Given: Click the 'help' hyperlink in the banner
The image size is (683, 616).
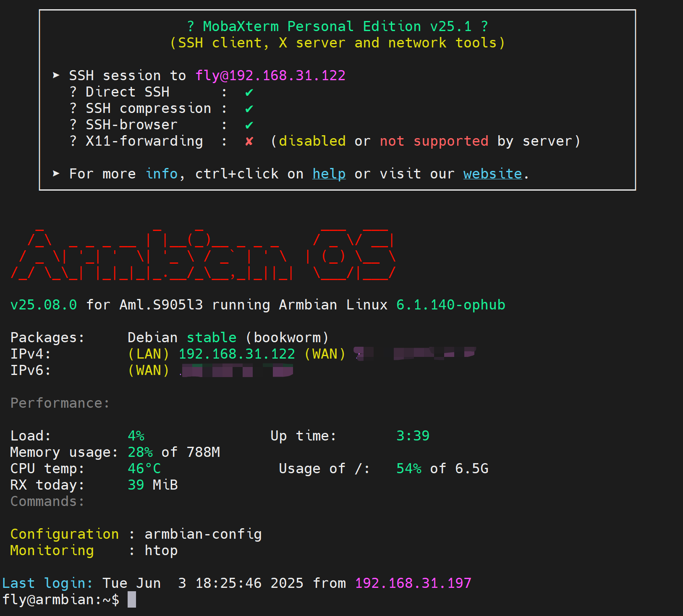Looking at the screenshot, I should point(329,174).
